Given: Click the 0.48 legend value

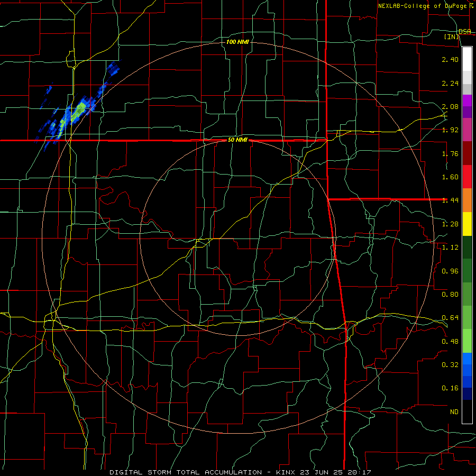Looking at the screenshot, I should click(x=450, y=341).
